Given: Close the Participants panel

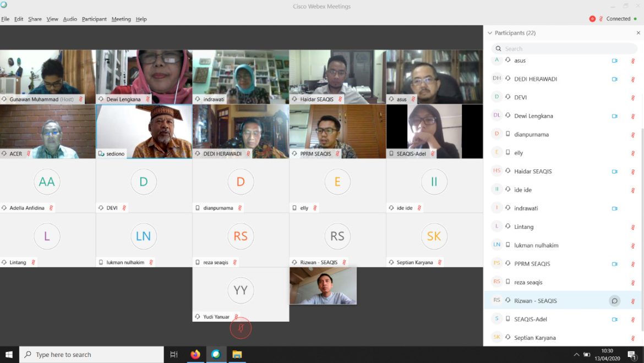Looking at the screenshot, I should click(638, 33).
